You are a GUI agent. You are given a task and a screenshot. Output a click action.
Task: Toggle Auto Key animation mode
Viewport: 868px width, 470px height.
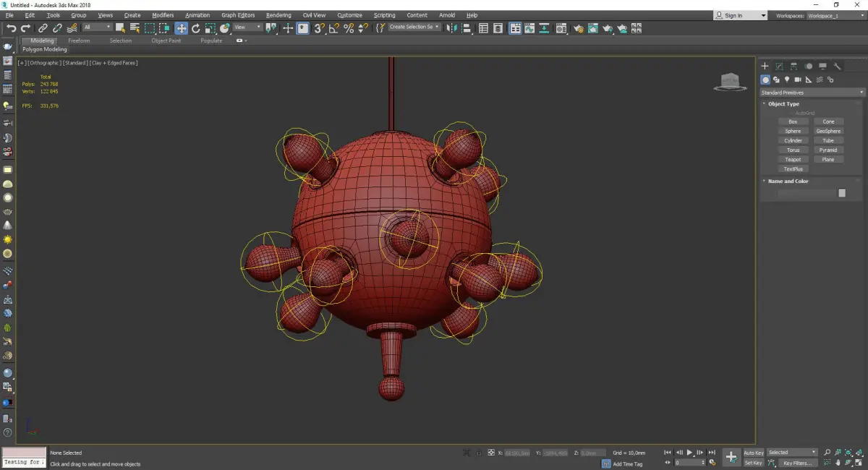click(x=754, y=453)
